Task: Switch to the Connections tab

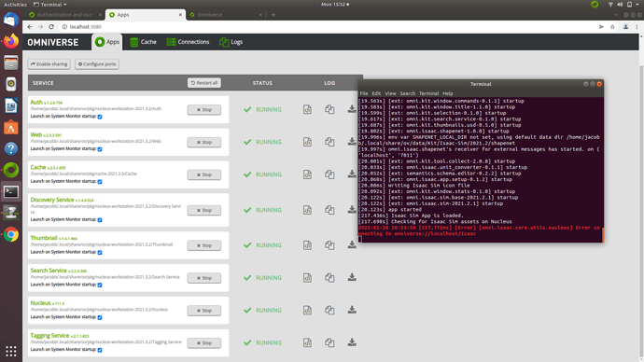Action: tap(188, 42)
